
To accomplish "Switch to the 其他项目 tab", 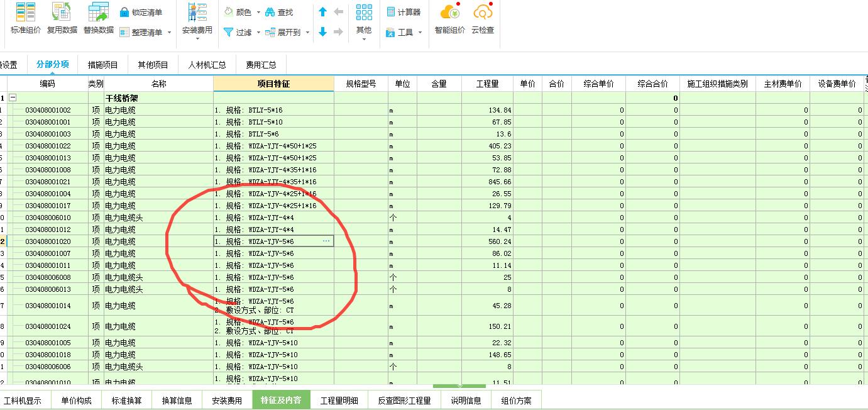I will tap(153, 65).
